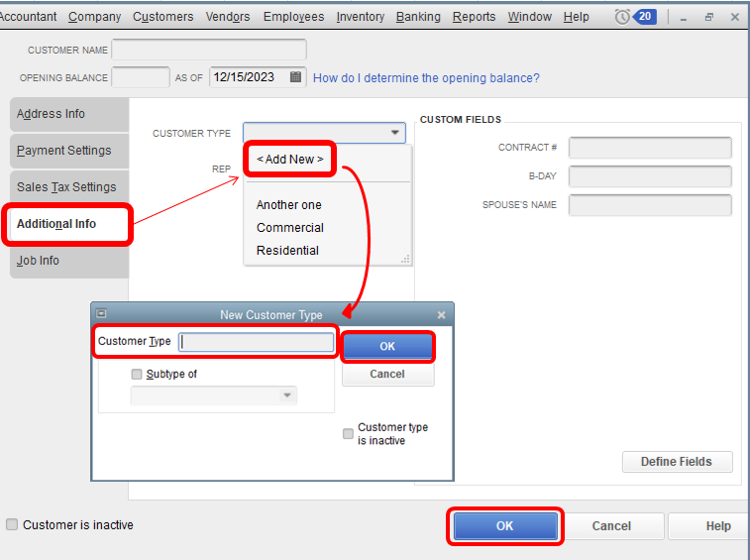Check the Subtype of checkbox
Image resolution: width=750 pixels, height=560 pixels.
tap(137, 374)
